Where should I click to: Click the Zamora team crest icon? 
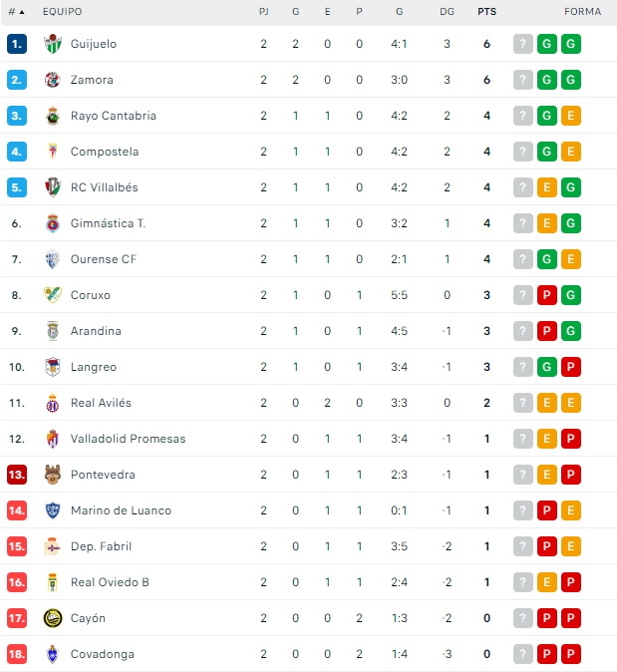(x=53, y=80)
